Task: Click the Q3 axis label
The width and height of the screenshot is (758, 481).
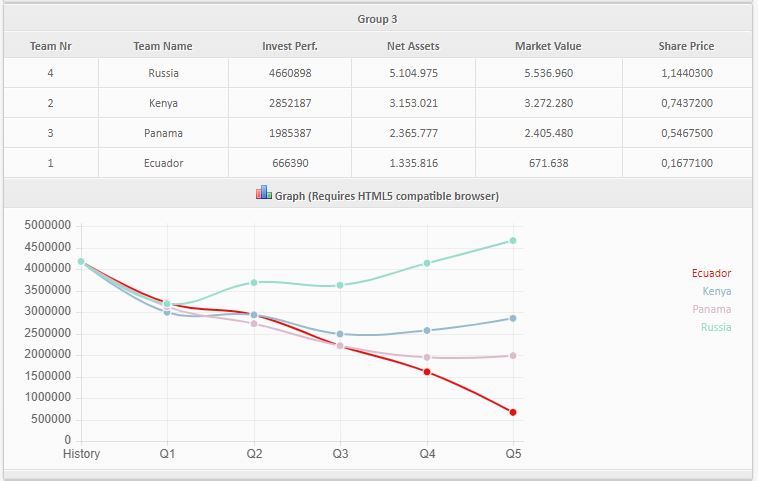Action: tap(340, 454)
